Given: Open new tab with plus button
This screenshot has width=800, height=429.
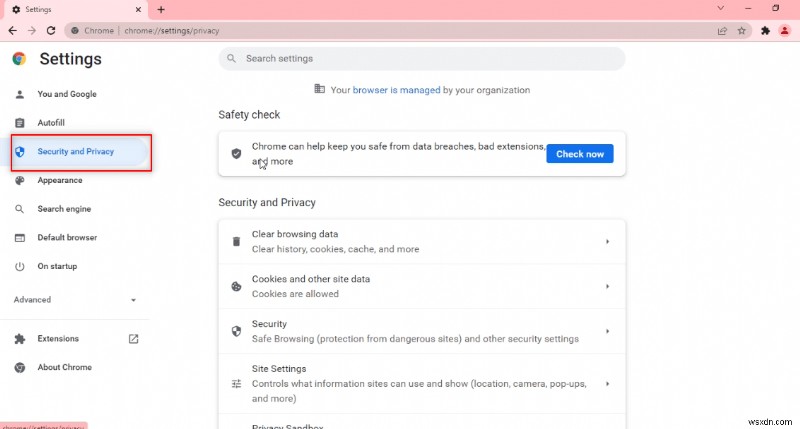Looking at the screenshot, I should [161, 9].
